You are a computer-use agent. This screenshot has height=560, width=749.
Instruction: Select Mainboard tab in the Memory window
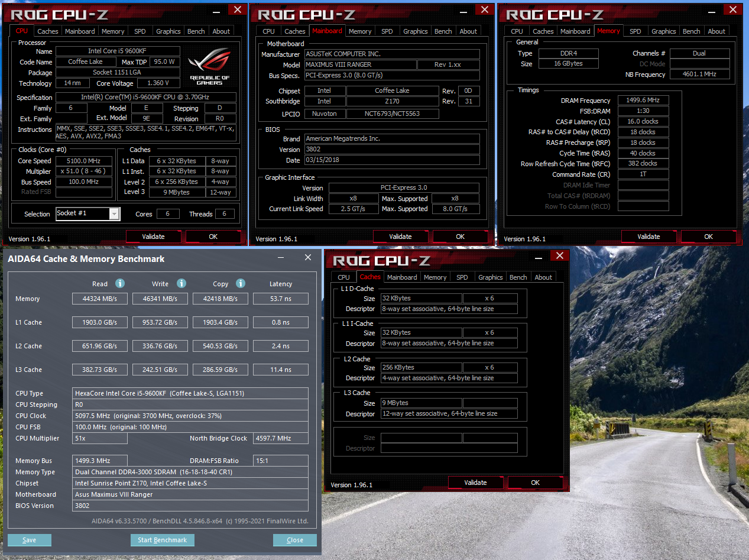click(575, 31)
